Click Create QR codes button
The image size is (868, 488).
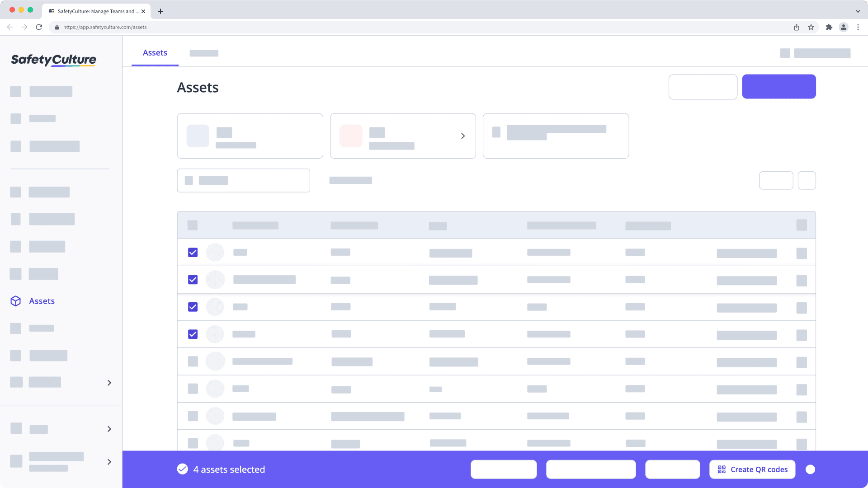(752, 469)
